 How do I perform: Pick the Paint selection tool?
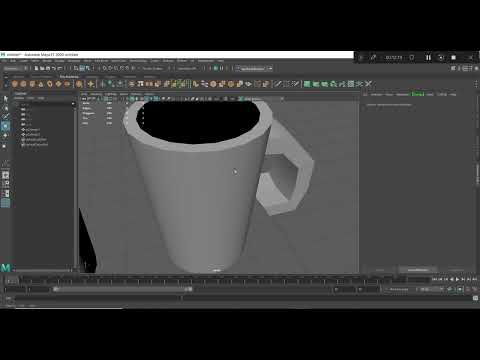(x=5, y=117)
